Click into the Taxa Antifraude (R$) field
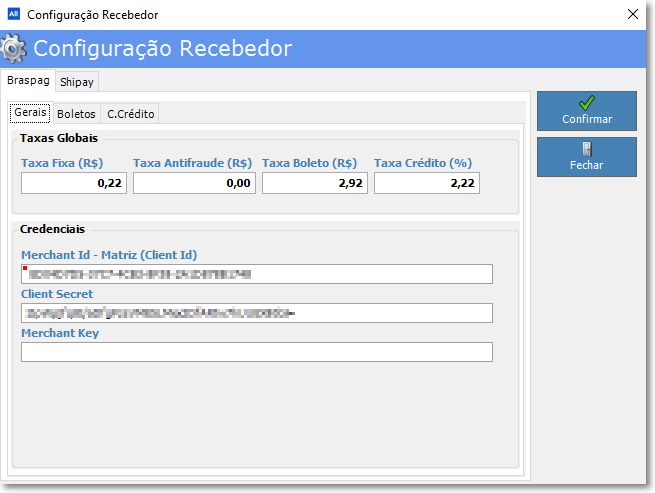 tap(194, 183)
